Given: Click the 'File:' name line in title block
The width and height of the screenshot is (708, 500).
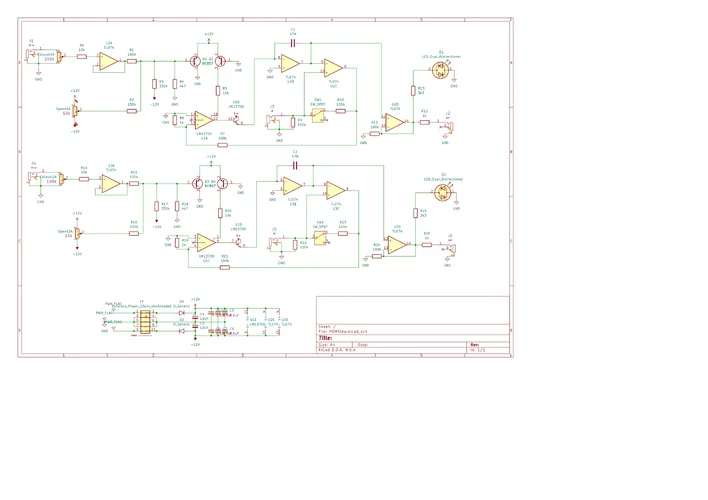Looking at the screenshot, I should [x=343, y=332].
